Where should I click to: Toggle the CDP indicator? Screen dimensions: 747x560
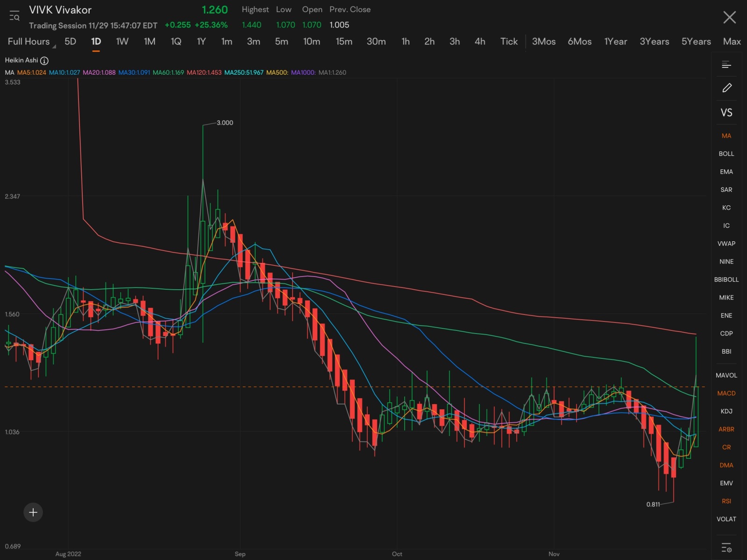726,334
